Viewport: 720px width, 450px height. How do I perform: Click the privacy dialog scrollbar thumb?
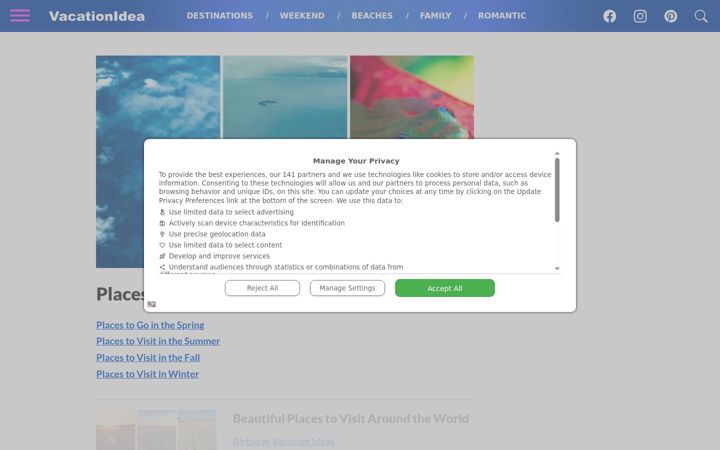click(557, 190)
